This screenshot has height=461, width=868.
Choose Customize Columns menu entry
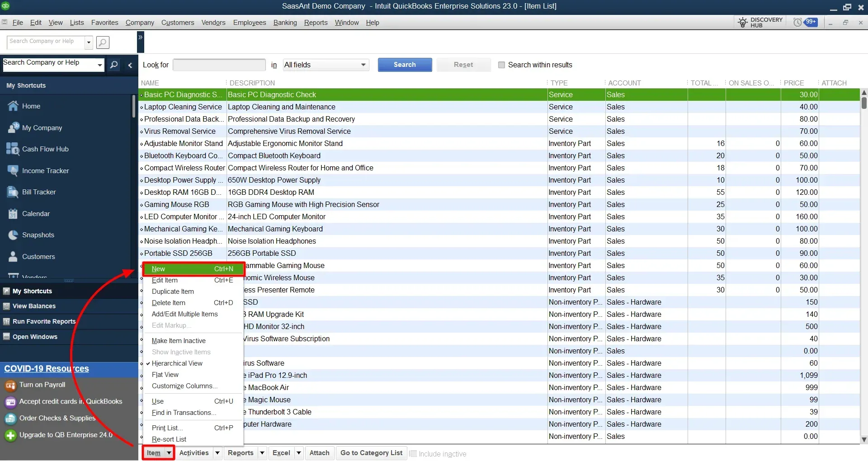click(193, 386)
